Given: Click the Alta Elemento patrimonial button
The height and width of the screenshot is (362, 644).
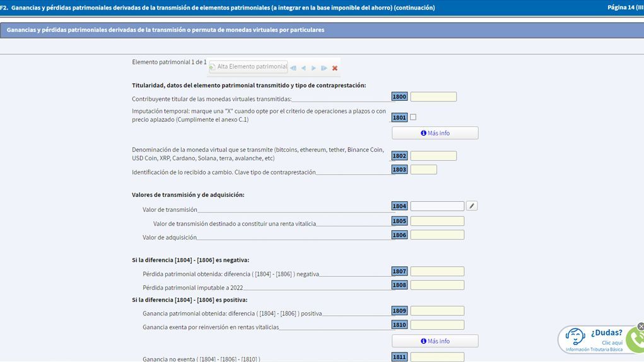Looking at the screenshot, I should tap(248, 66).
